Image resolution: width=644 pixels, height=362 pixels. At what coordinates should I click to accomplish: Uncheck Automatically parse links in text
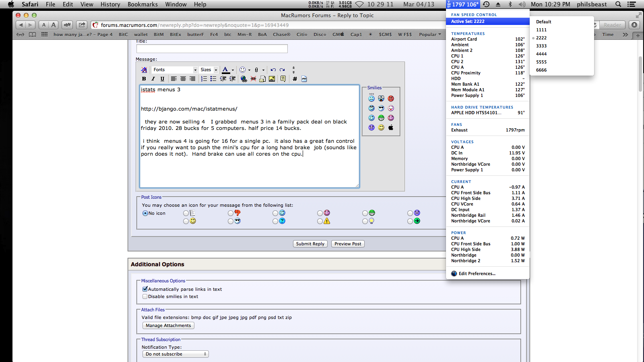pyautogui.click(x=145, y=289)
